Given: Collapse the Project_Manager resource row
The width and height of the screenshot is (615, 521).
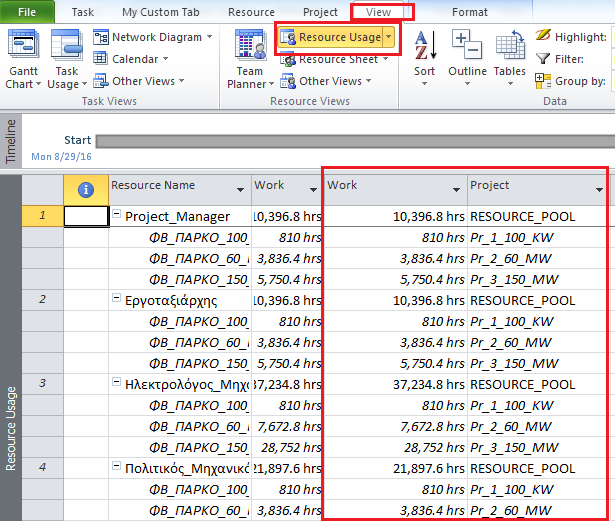Looking at the screenshot, I should click(x=116, y=214).
